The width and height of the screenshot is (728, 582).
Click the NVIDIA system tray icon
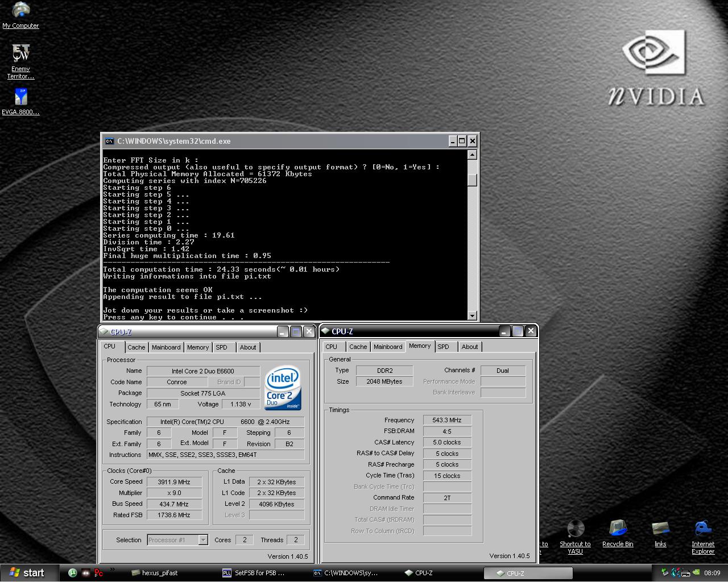click(696, 573)
